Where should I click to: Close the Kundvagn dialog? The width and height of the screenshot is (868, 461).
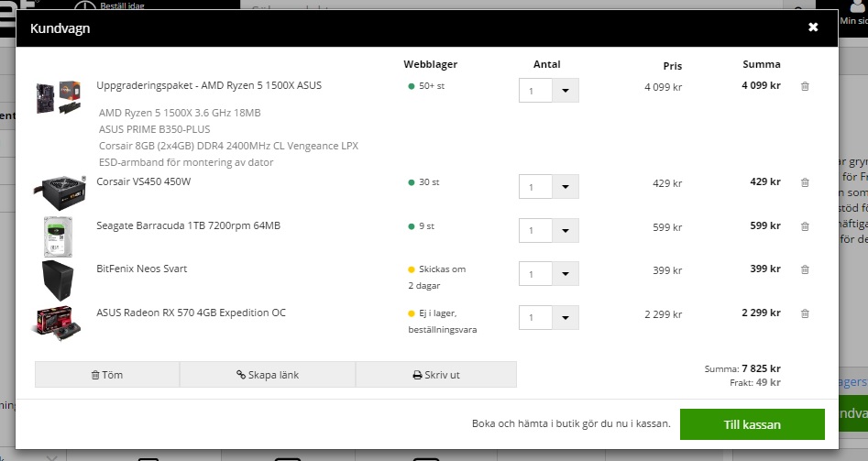pos(813,27)
